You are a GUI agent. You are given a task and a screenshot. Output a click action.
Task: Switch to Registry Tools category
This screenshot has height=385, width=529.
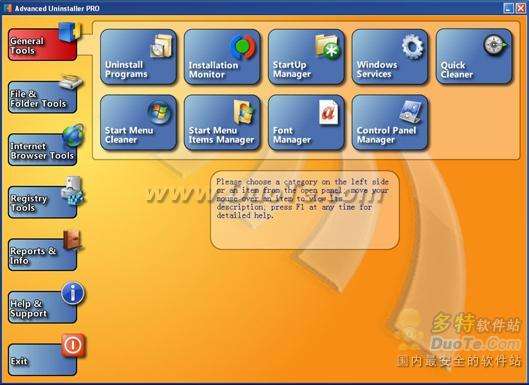pos(42,202)
